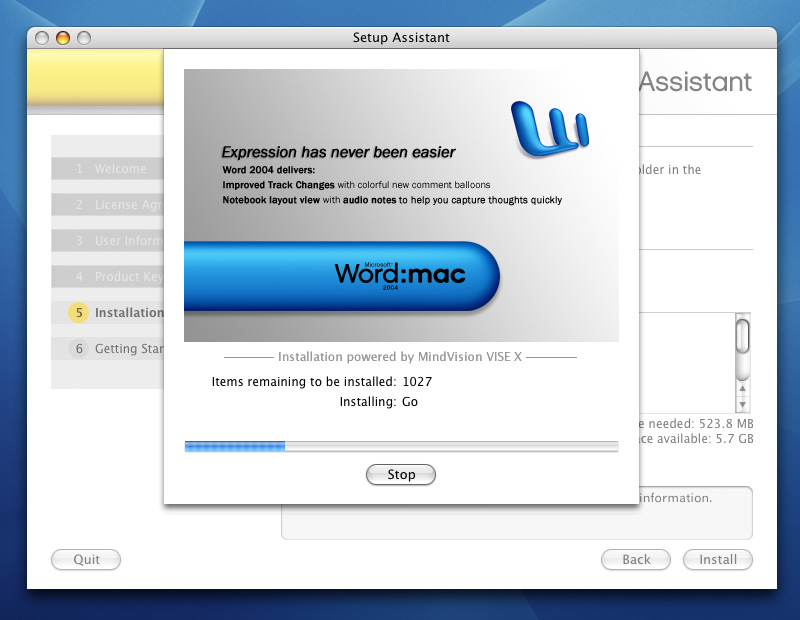This screenshot has height=620, width=800.
Task: Select step 6 Getting Started
Action: (x=107, y=349)
